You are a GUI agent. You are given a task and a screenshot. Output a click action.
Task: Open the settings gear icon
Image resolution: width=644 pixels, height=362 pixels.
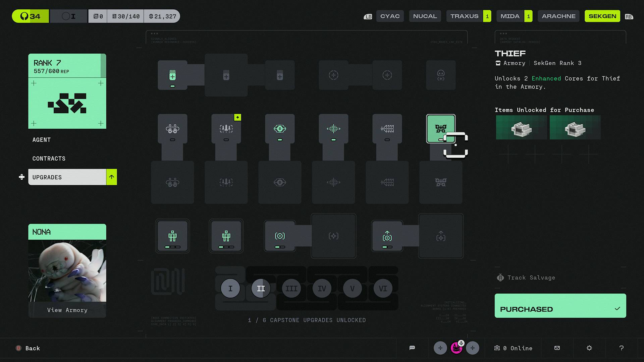[589, 348]
